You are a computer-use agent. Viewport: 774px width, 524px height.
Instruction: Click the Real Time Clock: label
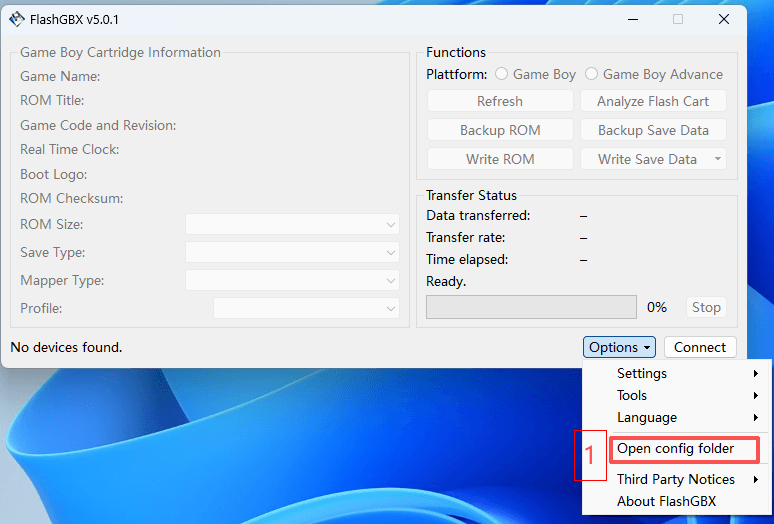pyautogui.click(x=70, y=150)
